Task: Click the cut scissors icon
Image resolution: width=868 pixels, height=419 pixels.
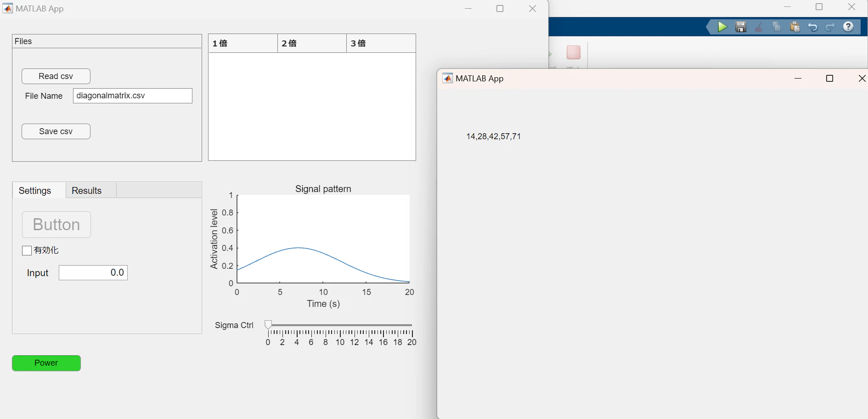Action: pos(759,27)
